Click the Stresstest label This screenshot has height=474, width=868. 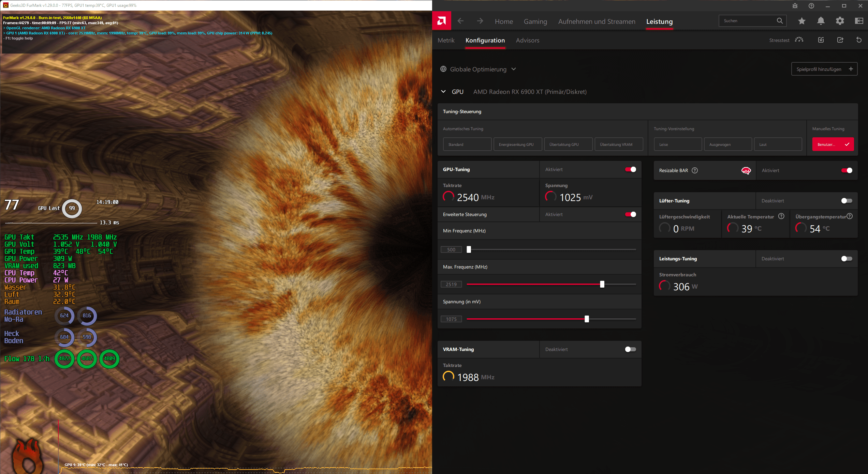pyautogui.click(x=779, y=40)
